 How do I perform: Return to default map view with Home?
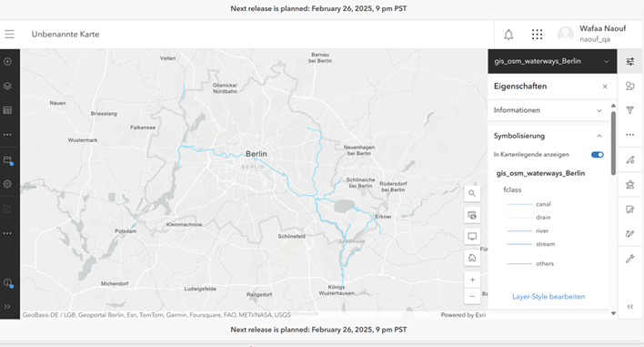tap(472, 258)
